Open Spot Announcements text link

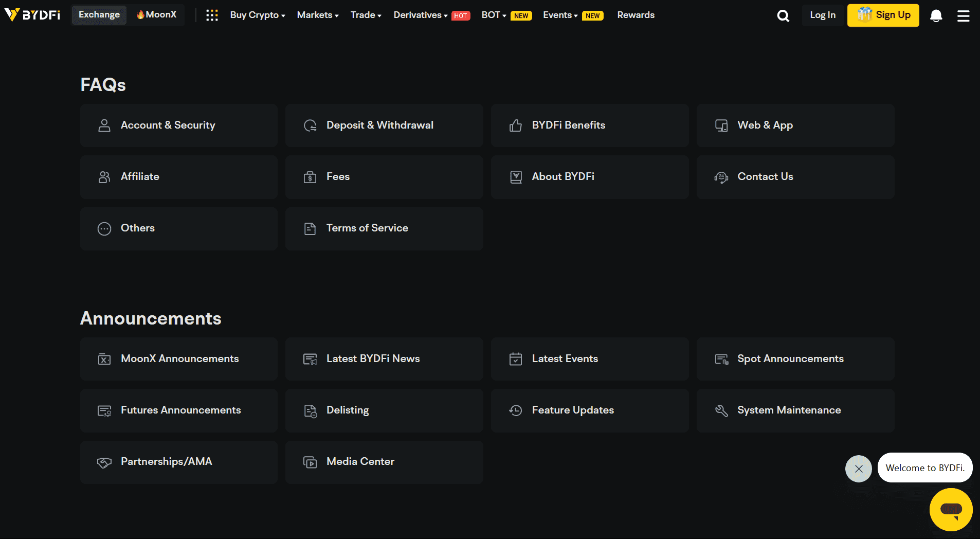coord(790,358)
